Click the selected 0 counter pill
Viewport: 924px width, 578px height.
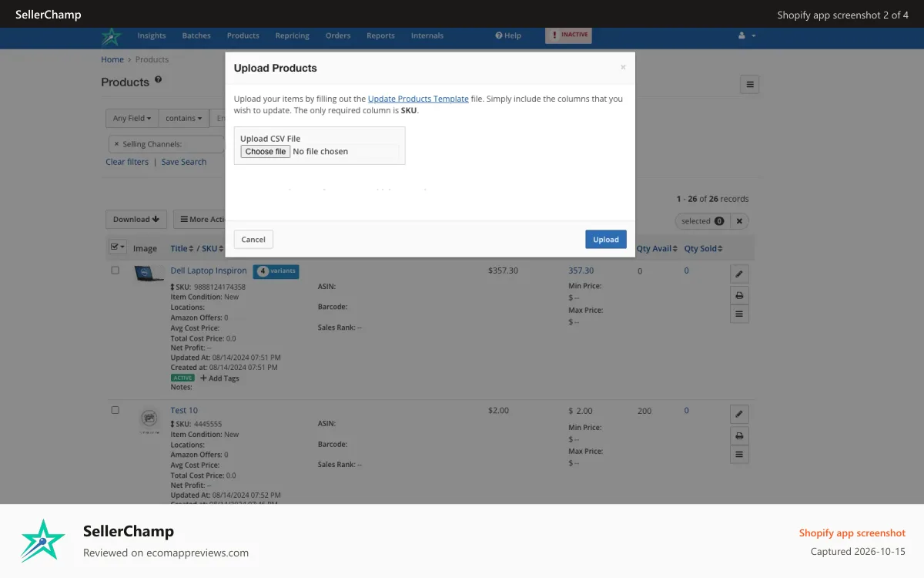(702, 221)
